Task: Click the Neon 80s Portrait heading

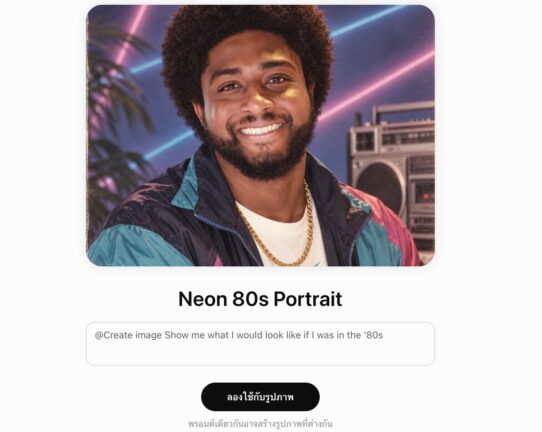Action: click(x=260, y=299)
